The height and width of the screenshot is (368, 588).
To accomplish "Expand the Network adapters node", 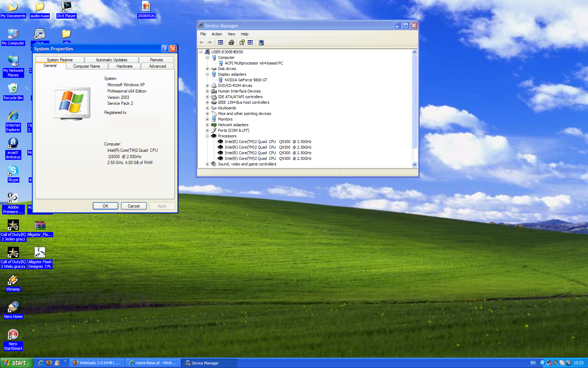I will point(207,125).
